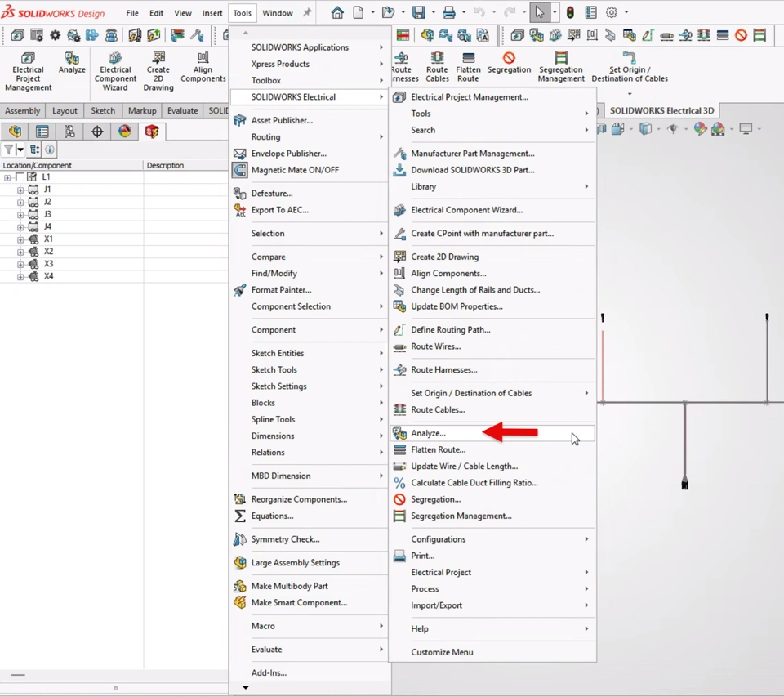Open the Options gear icon
Image resolution: width=784 pixels, height=697 pixels.
tap(612, 12)
